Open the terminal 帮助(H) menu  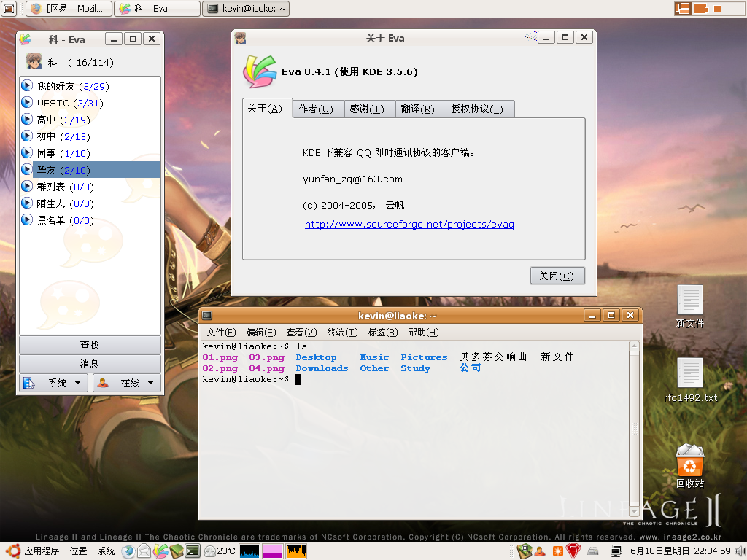[x=424, y=332]
